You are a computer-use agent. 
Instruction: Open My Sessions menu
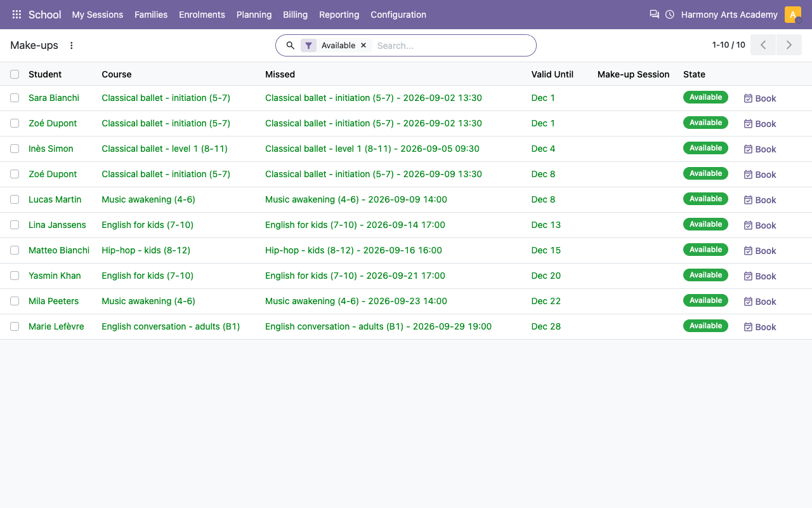point(98,15)
